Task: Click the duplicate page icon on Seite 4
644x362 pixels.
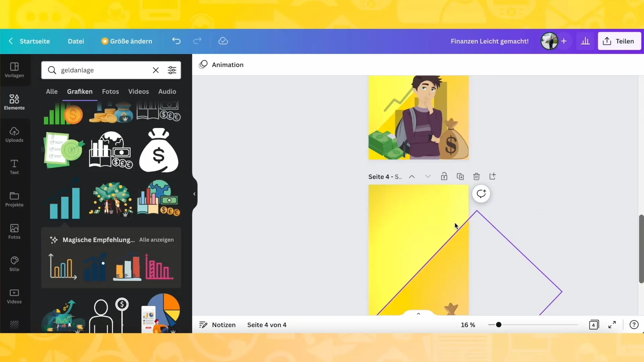Action: pyautogui.click(x=461, y=176)
